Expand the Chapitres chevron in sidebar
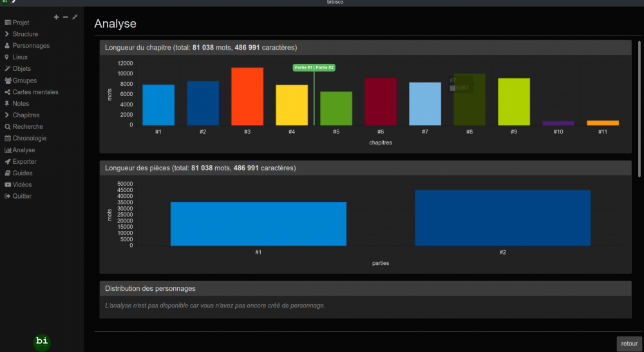 [x=7, y=115]
